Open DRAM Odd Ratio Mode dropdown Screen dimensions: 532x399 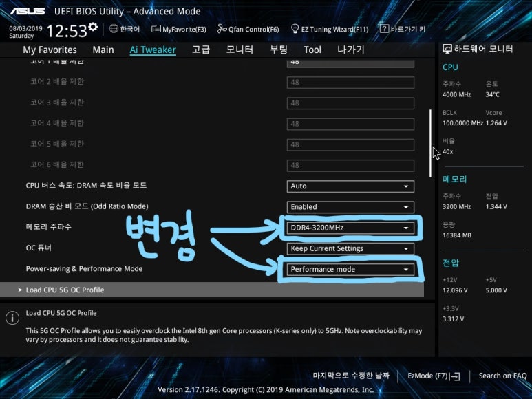click(350, 207)
